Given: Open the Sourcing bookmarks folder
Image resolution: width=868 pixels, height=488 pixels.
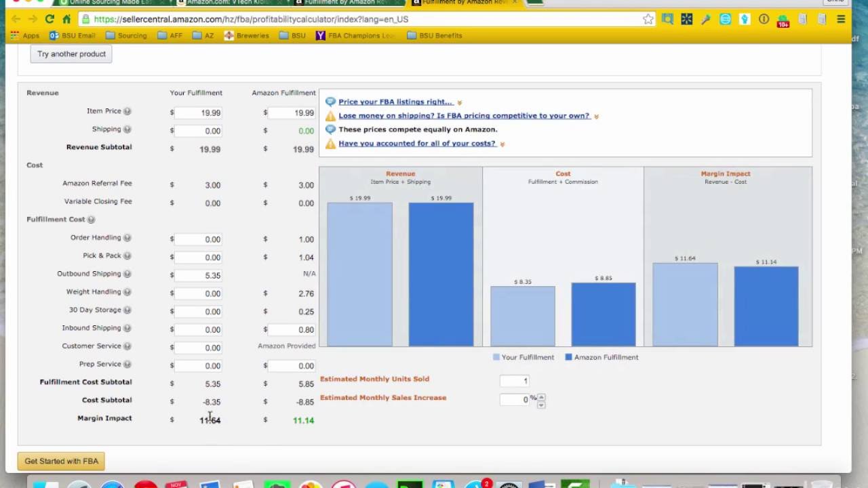Looking at the screenshot, I should point(125,35).
